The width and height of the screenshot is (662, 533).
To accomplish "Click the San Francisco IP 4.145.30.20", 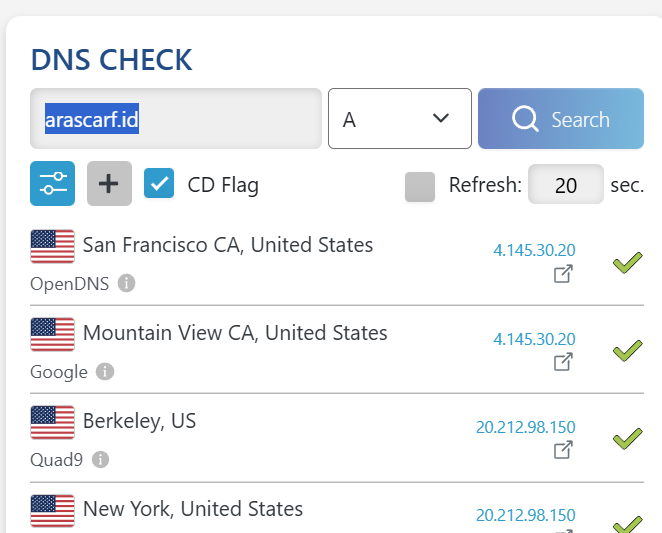I will point(534,250).
